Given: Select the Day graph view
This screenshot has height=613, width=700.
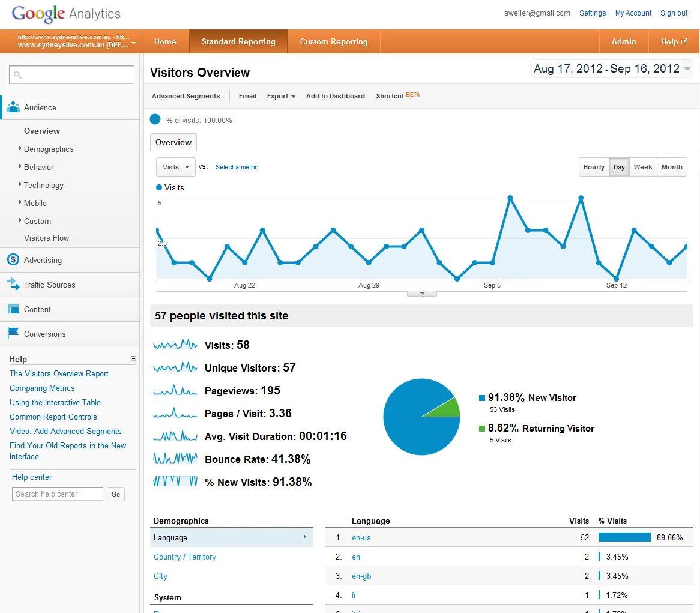Looking at the screenshot, I should tap(619, 167).
